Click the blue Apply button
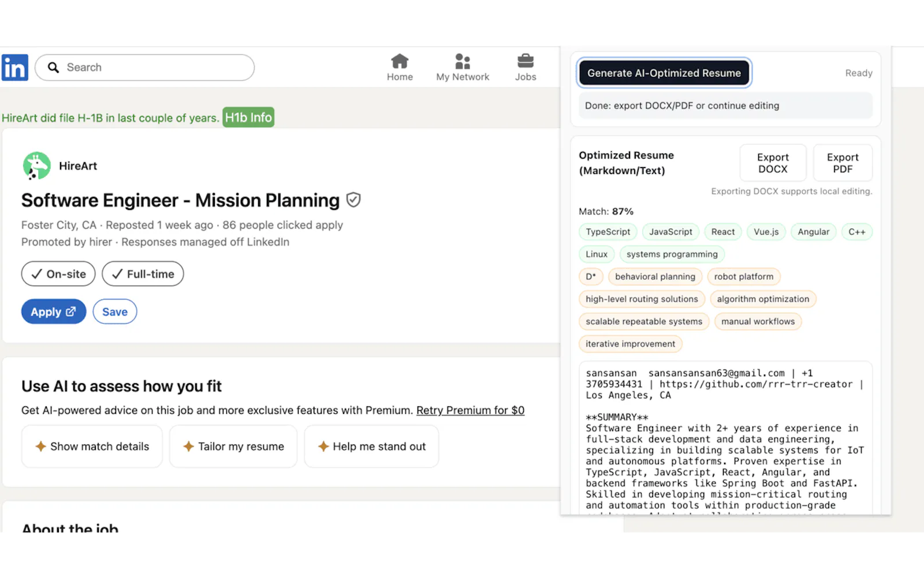The height and width of the screenshot is (578, 924). (54, 312)
